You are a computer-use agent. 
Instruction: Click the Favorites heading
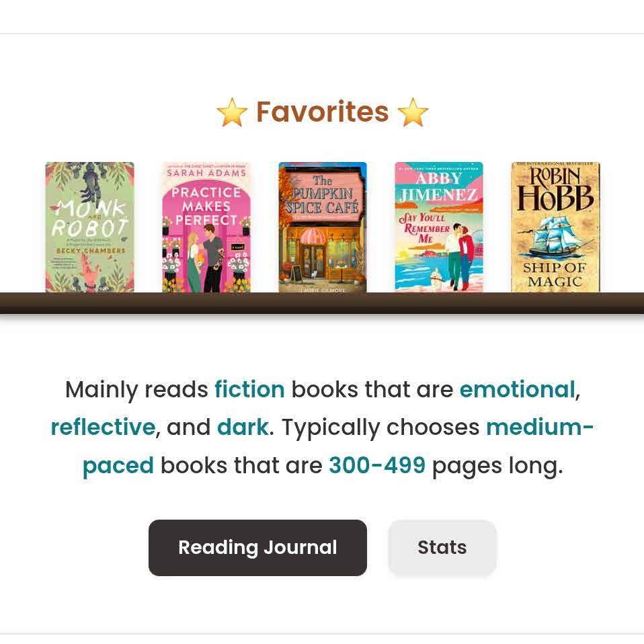click(322, 112)
